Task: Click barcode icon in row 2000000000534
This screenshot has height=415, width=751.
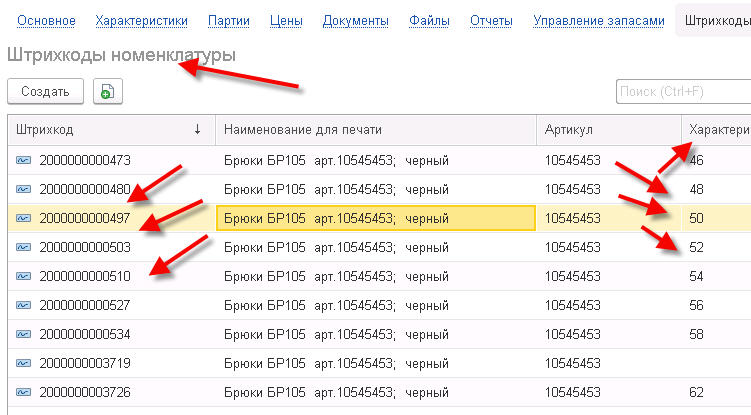Action: (x=23, y=334)
